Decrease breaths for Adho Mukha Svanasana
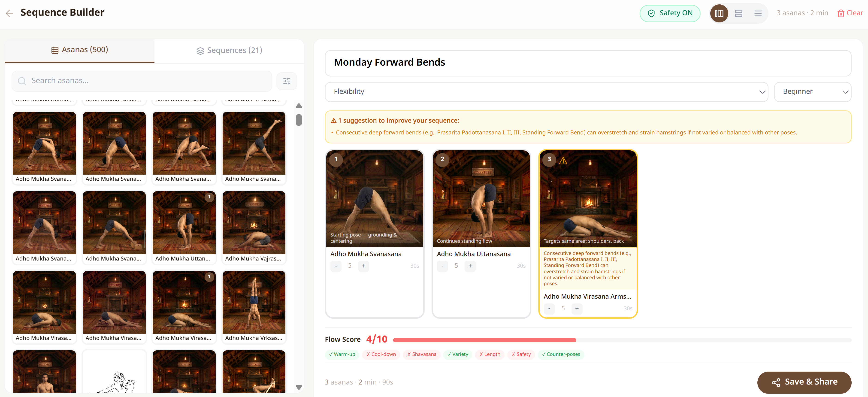The width and height of the screenshot is (868, 397). coord(336,266)
